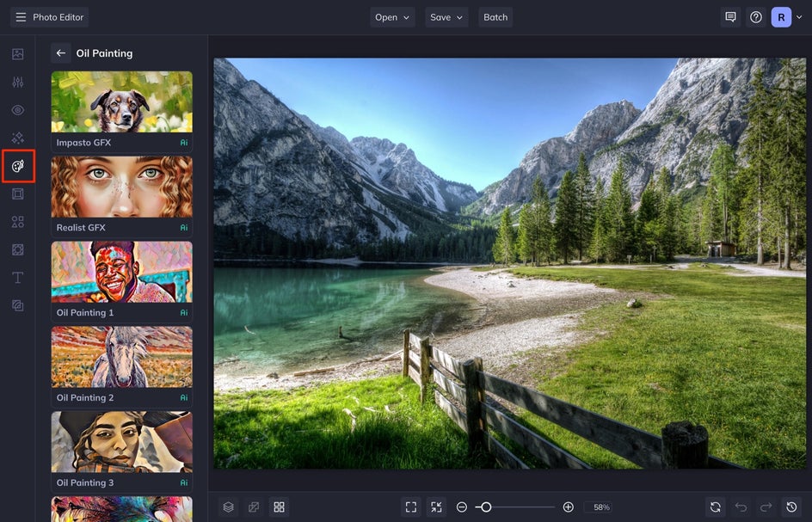The width and height of the screenshot is (812, 522).
Task: Zoom in with the plus icon
Action: (x=568, y=507)
